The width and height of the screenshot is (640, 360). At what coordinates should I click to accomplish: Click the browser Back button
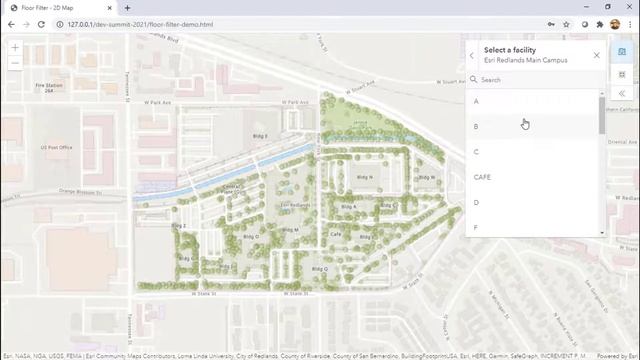point(11,24)
